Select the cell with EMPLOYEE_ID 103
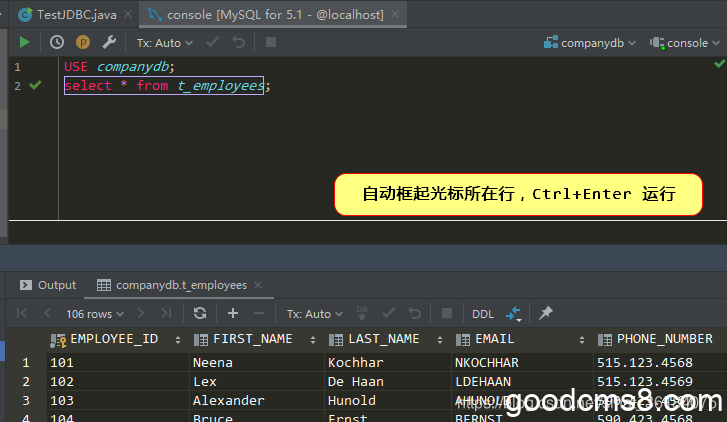The width and height of the screenshot is (727, 422). pyautogui.click(x=118, y=401)
